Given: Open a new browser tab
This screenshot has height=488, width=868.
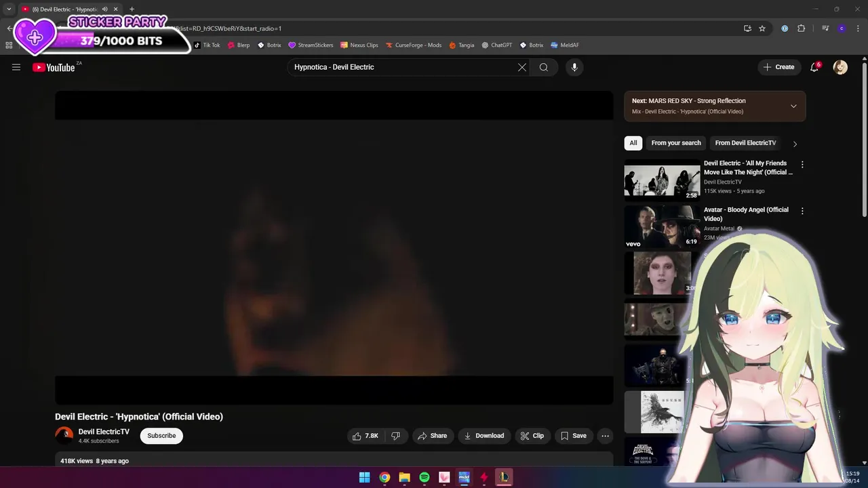Looking at the screenshot, I should [x=132, y=9].
